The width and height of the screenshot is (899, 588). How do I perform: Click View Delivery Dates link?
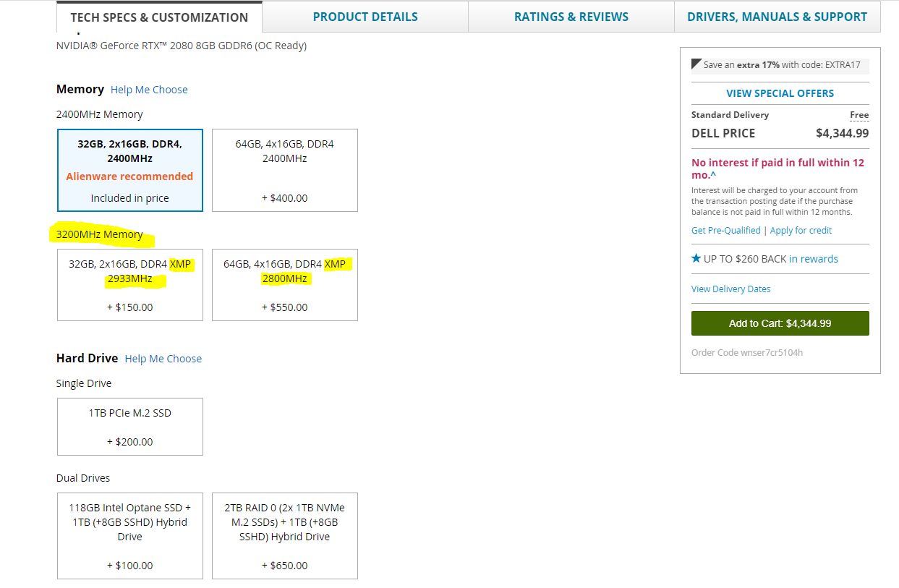tap(731, 289)
